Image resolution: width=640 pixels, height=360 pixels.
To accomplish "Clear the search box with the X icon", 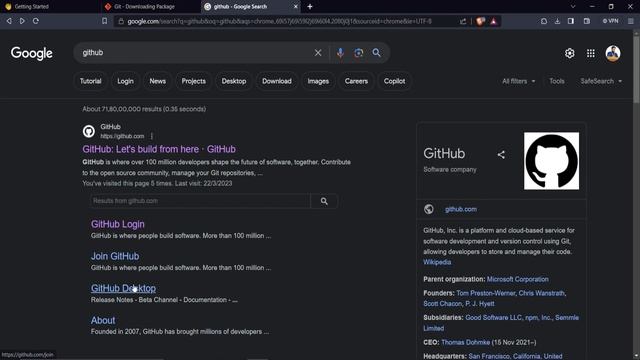I will coord(318,53).
